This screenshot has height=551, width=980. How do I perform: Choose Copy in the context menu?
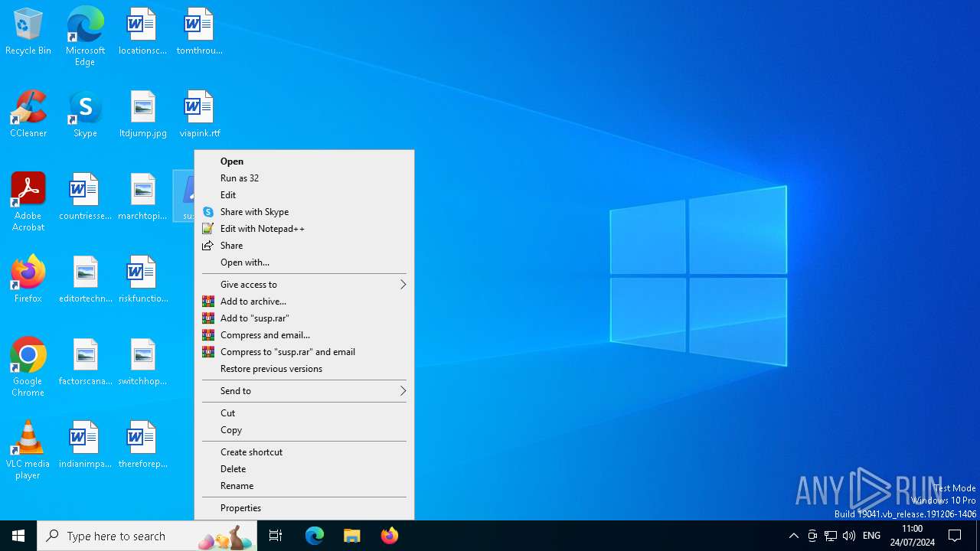[305, 430]
